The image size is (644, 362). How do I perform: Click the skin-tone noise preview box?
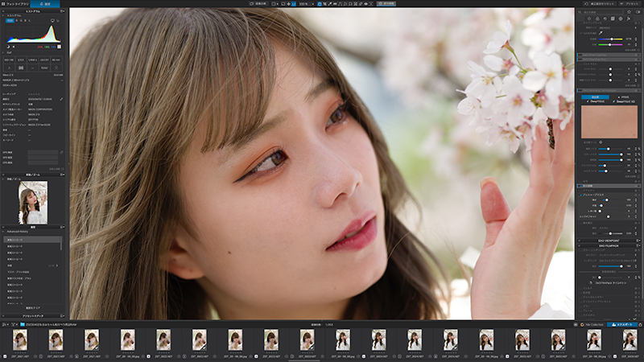[609, 122]
